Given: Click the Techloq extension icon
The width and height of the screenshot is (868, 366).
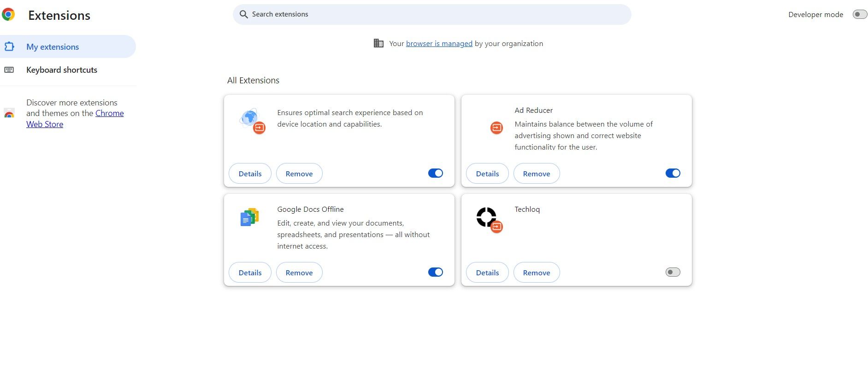Looking at the screenshot, I should 487,217.
